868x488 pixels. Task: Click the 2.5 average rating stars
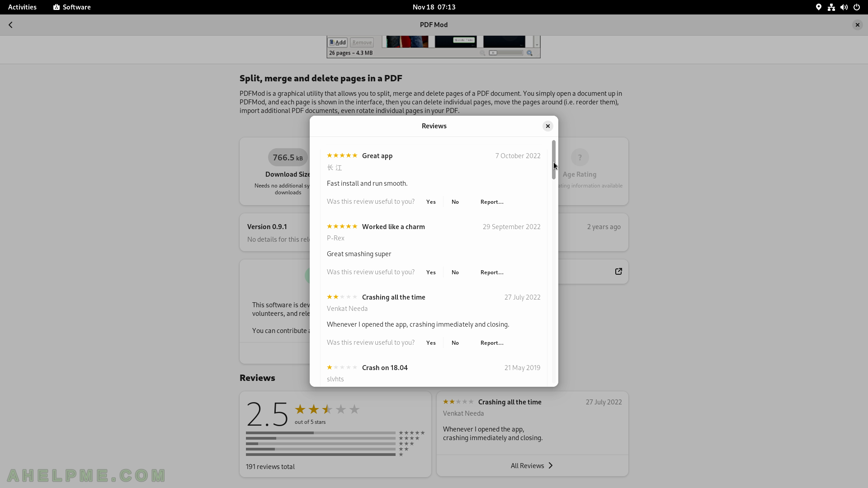[x=327, y=409]
